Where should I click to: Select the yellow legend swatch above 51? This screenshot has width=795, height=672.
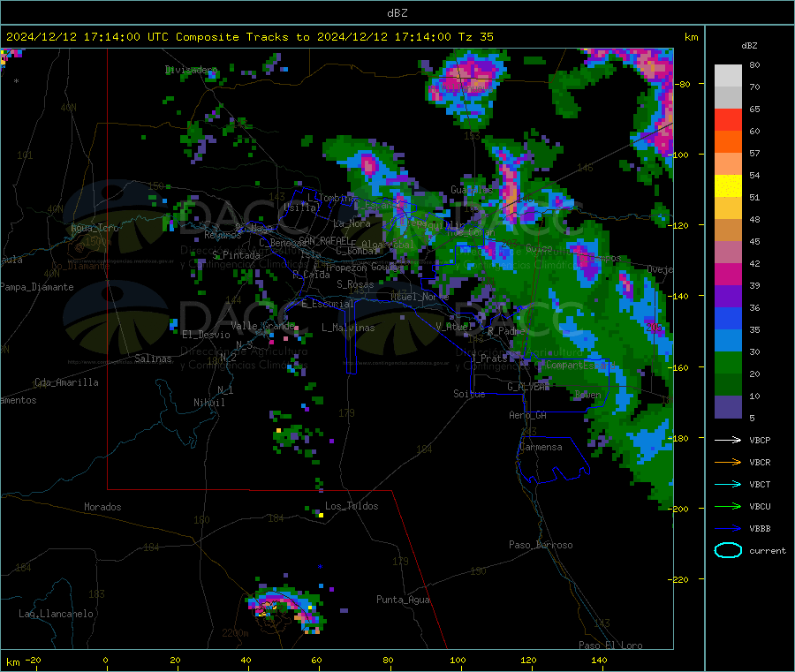(x=728, y=186)
